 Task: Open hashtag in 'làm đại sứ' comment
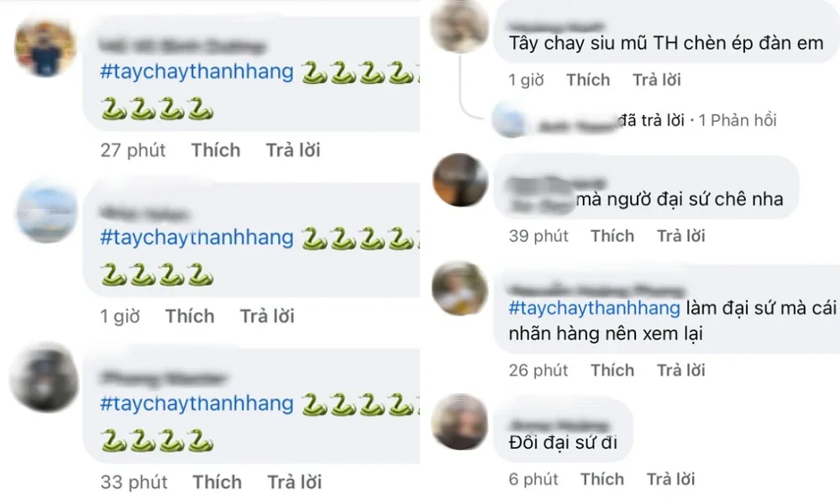(594, 308)
